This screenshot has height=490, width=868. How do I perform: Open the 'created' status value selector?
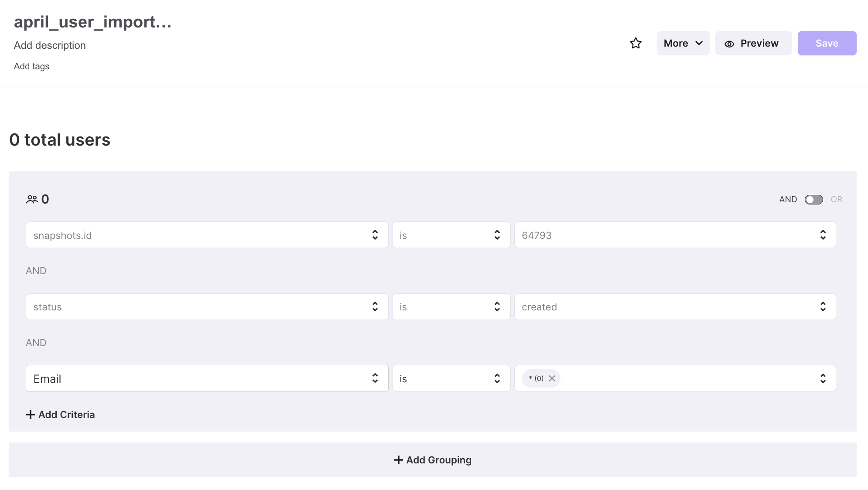675,307
